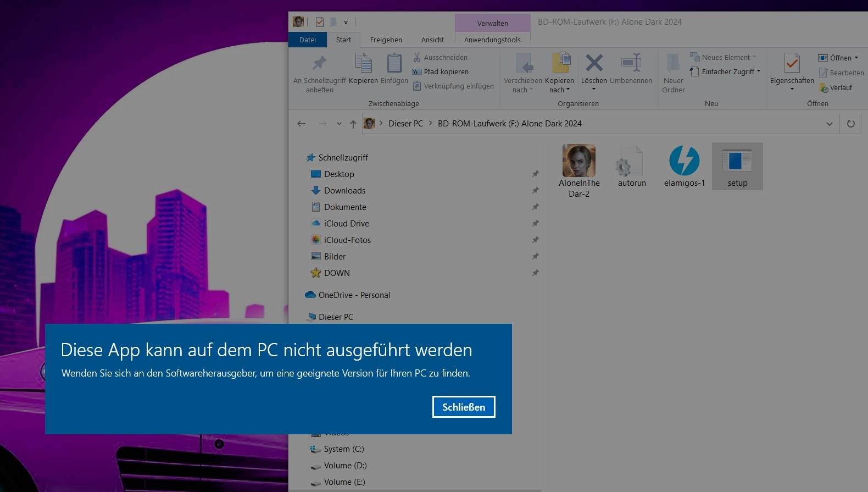The image size is (868, 492).
Task: Open iCloud-Fotos in the navigation pane
Action: click(x=347, y=240)
